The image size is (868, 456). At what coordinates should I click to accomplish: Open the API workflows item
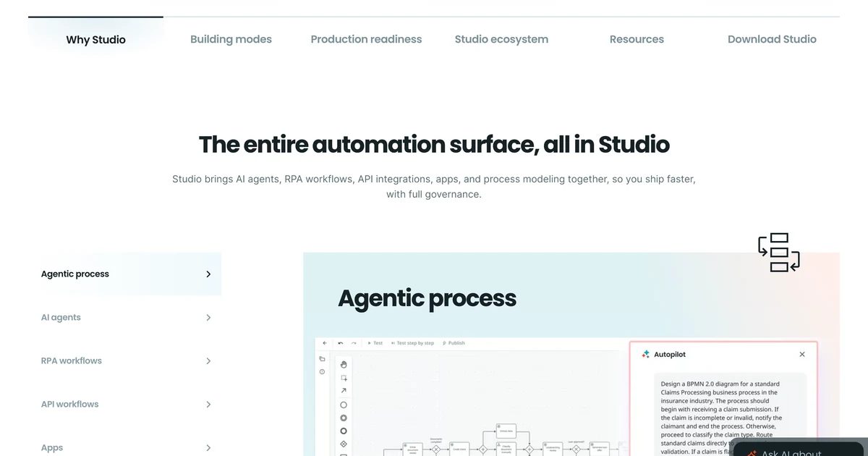[x=124, y=405]
